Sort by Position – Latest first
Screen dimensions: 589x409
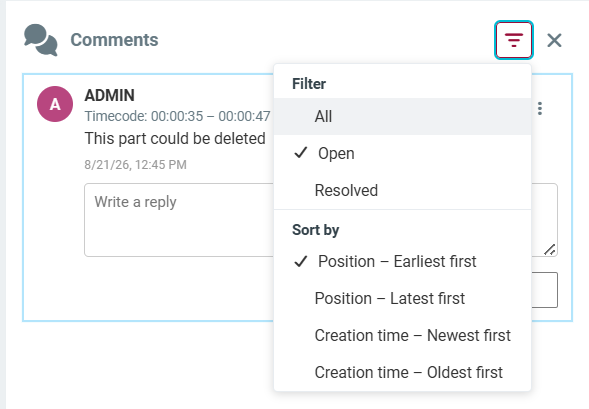pyautogui.click(x=402, y=299)
